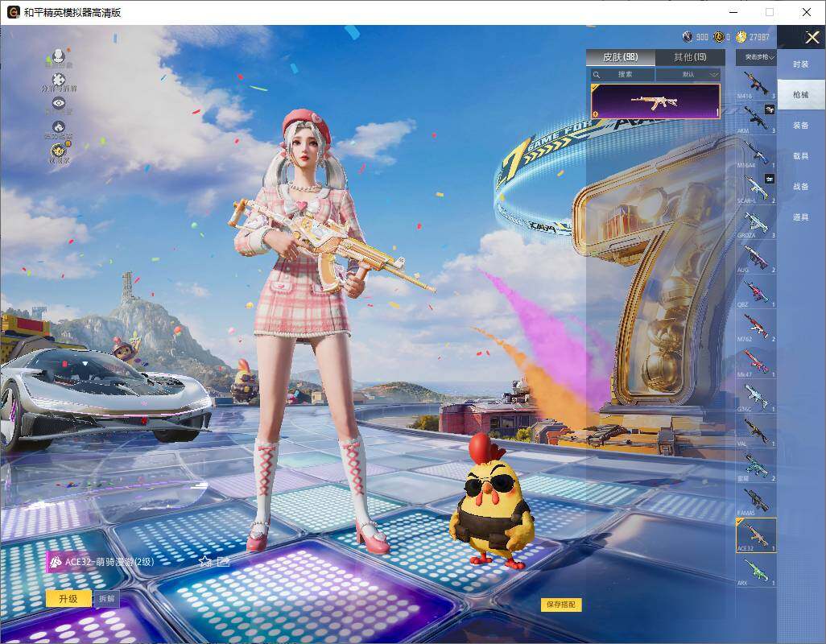Open the 道具 category in the right sidebar

pyautogui.click(x=801, y=217)
